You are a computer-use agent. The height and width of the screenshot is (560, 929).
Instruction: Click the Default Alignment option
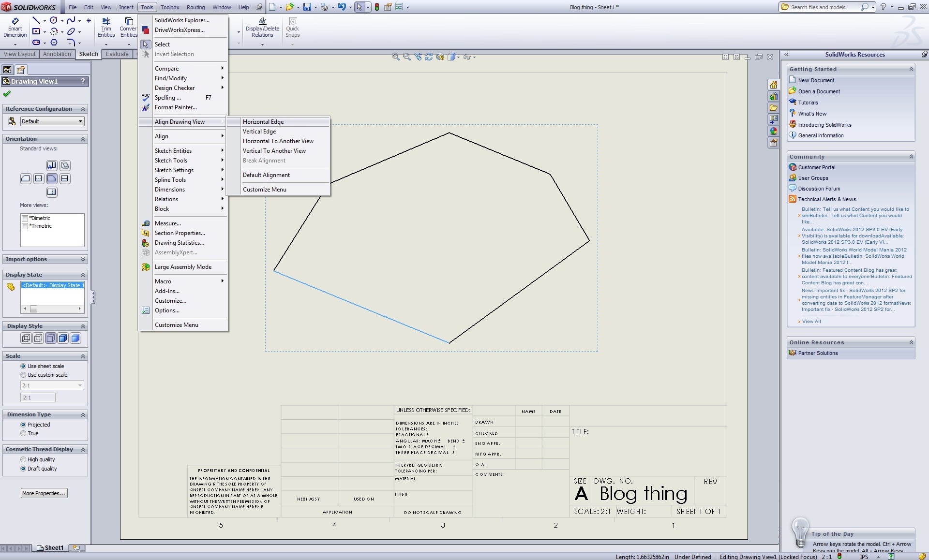coord(266,175)
